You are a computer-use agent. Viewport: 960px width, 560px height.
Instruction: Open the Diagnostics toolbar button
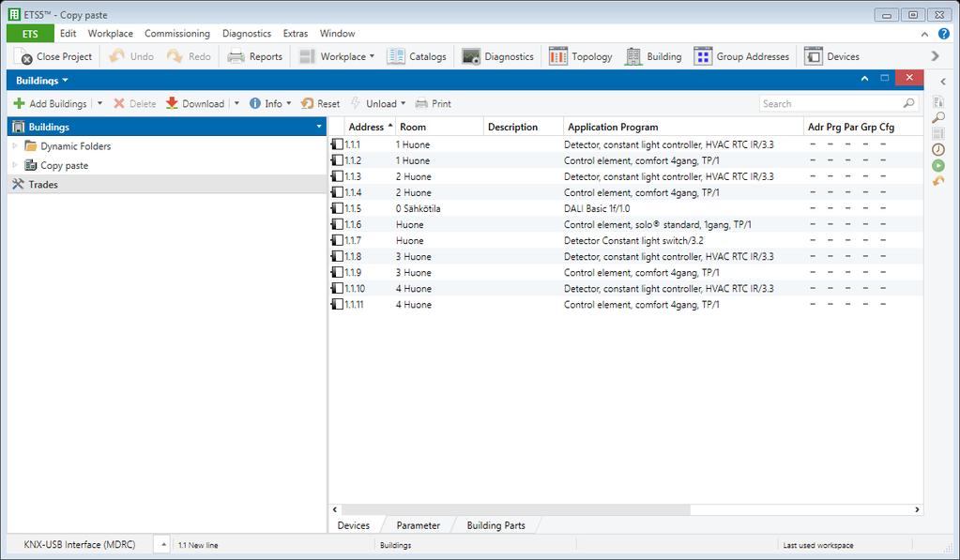pyautogui.click(x=497, y=56)
